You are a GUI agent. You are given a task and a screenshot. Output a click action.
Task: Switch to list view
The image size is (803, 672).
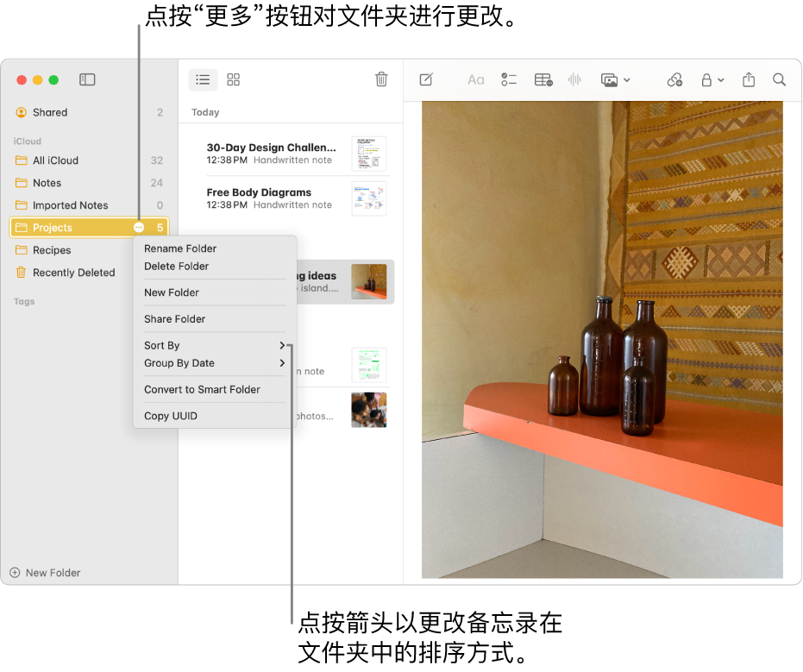coord(203,79)
